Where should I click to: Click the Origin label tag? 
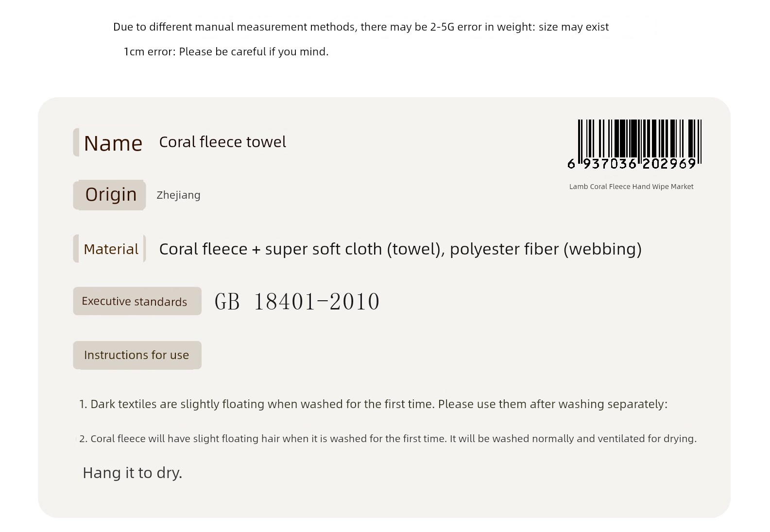click(110, 195)
